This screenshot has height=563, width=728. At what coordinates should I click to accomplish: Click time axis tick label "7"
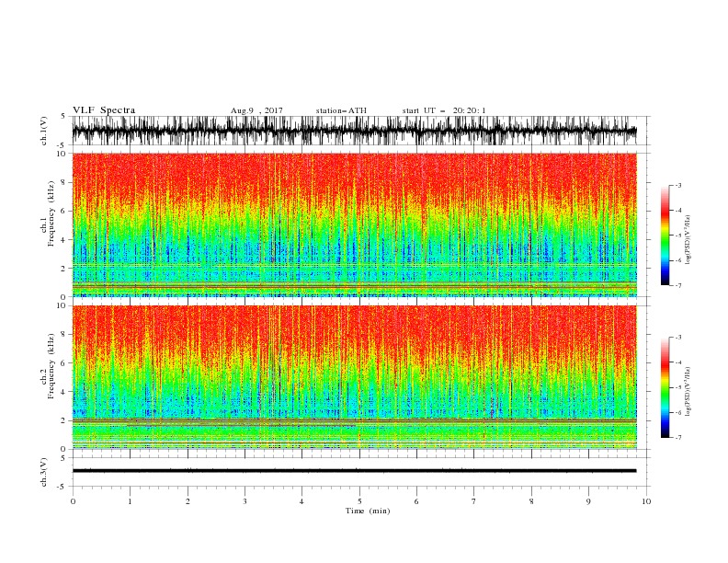click(x=474, y=501)
